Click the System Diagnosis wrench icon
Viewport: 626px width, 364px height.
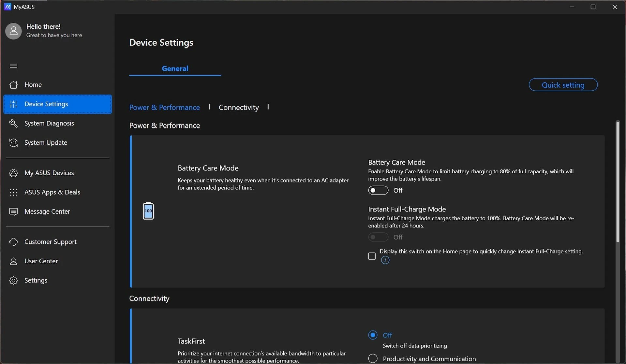(x=13, y=123)
